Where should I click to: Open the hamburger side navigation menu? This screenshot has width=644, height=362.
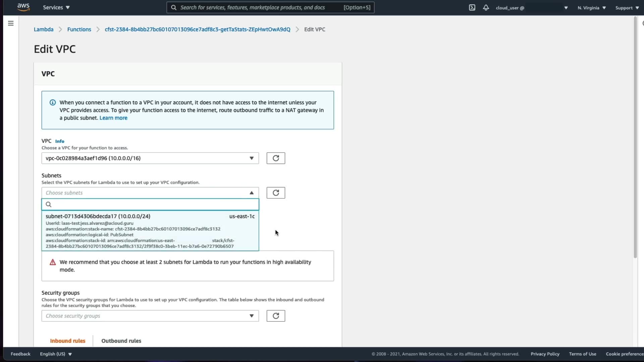pos(11,23)
